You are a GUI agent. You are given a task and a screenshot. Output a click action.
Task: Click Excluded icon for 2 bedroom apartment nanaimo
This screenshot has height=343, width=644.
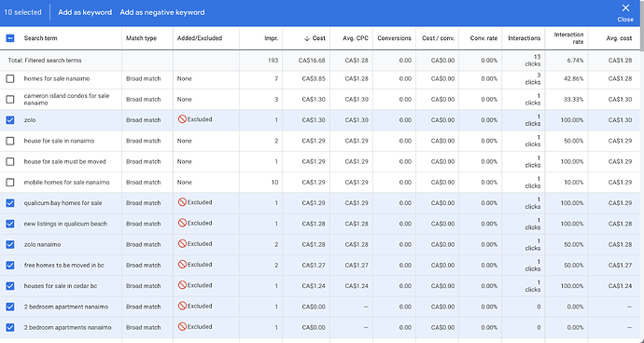click(182, 306)
